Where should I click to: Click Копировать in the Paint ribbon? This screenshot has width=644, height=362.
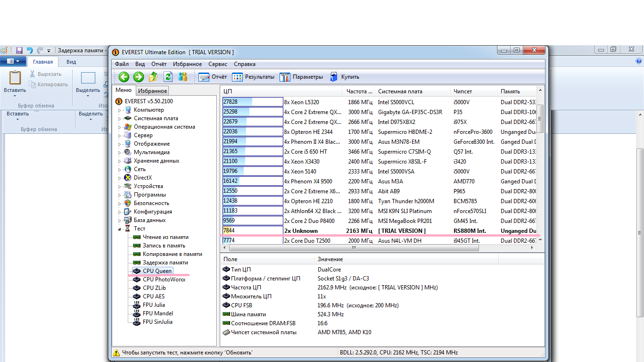point(49,84)
